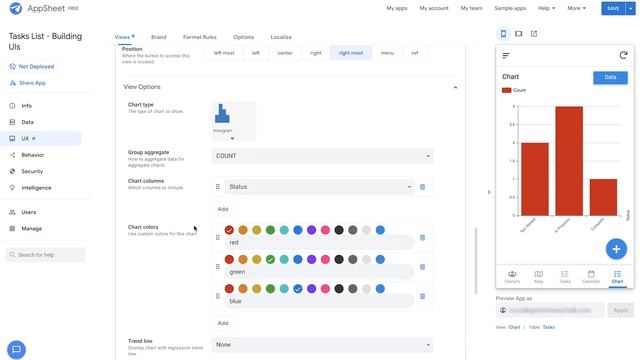Collapse the preview pane with side arrow
Screen dimensions: 640x360
coord(489,192)
